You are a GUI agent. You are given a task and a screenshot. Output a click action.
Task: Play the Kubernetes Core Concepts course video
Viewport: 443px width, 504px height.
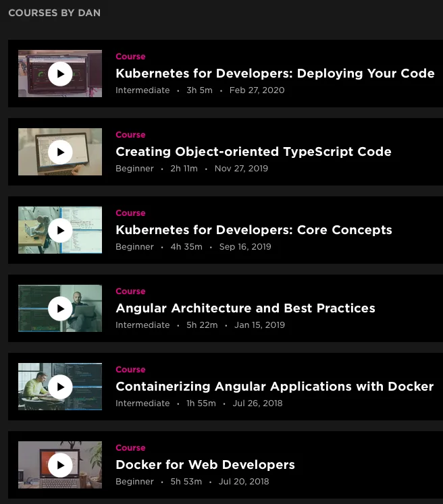[x=60, y=230]
